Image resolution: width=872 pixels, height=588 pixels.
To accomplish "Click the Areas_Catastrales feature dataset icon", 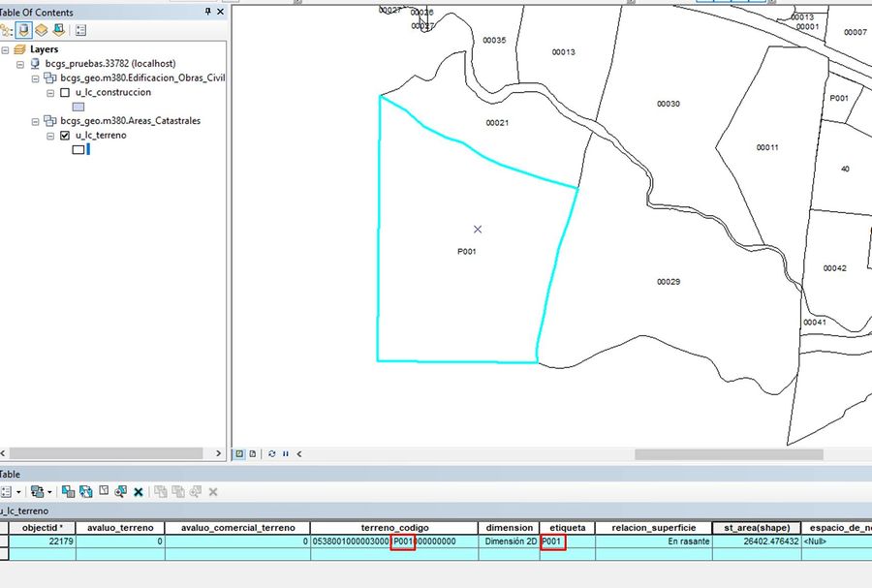I will tap(50, 120).
